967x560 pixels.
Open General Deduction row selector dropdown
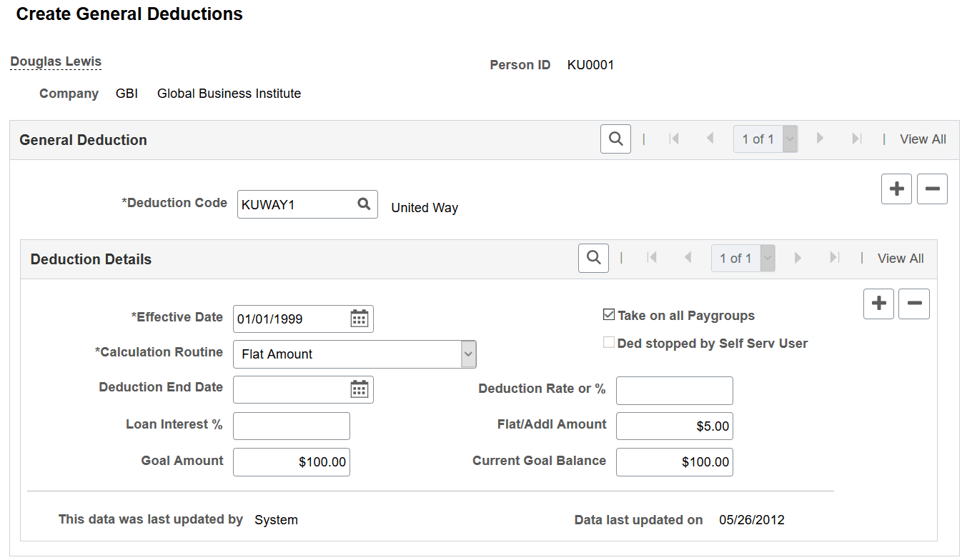coord(790,139)
